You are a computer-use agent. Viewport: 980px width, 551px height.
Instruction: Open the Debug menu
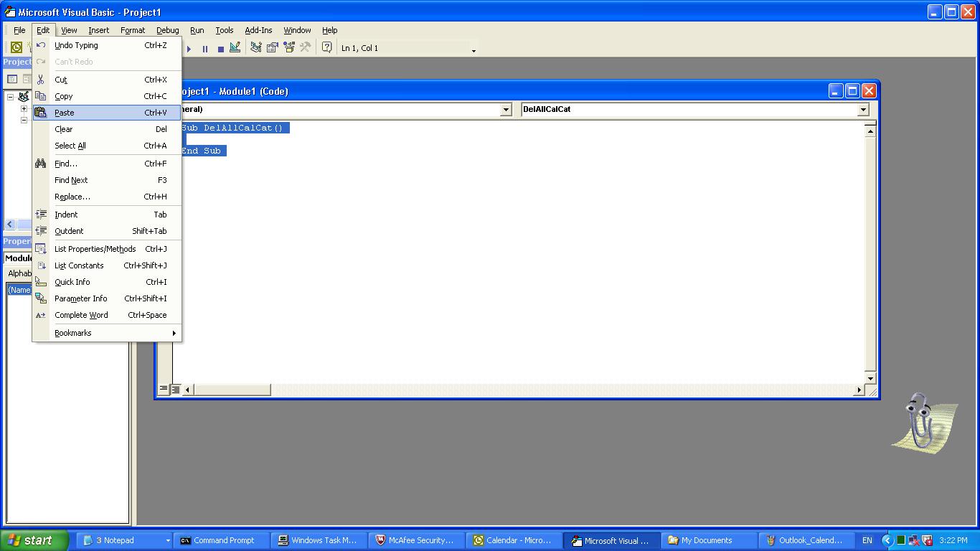coord(167,30)
